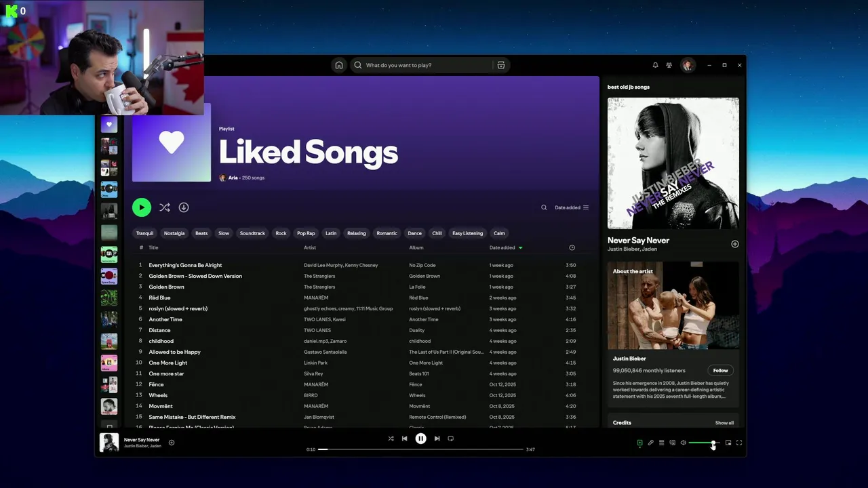Toggle repeat mode
This screenshot has height=488, width=868.
(451, 439)
